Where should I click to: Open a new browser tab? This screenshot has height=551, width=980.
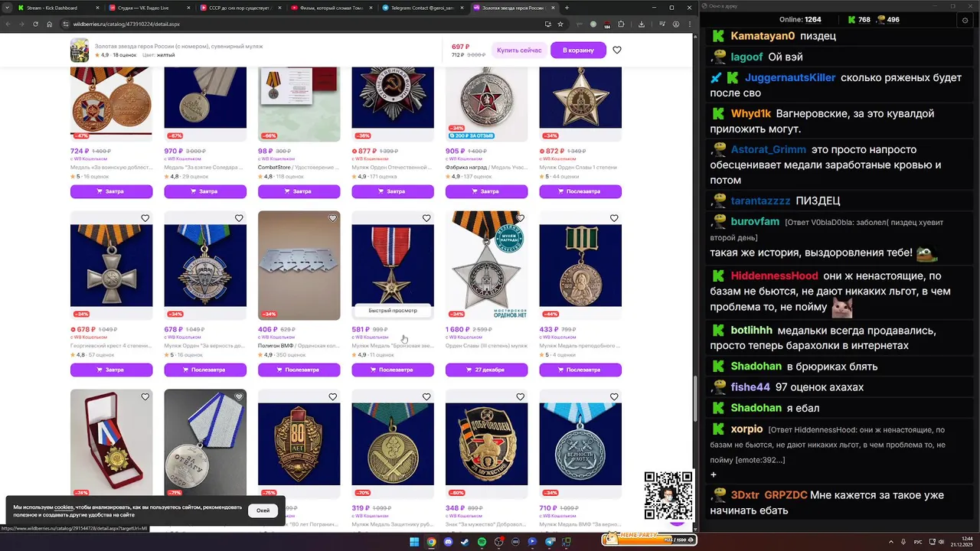pos(567,8)
